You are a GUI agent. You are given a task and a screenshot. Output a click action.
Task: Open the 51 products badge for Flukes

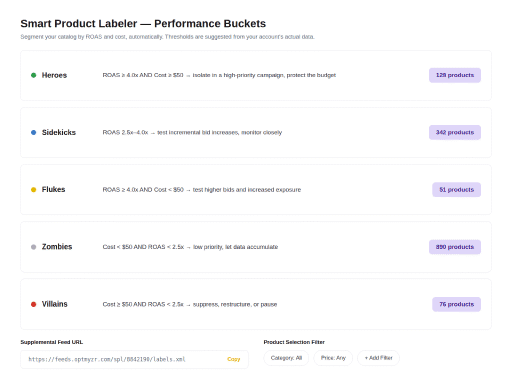pyautogui.click(x=456, y=190)
